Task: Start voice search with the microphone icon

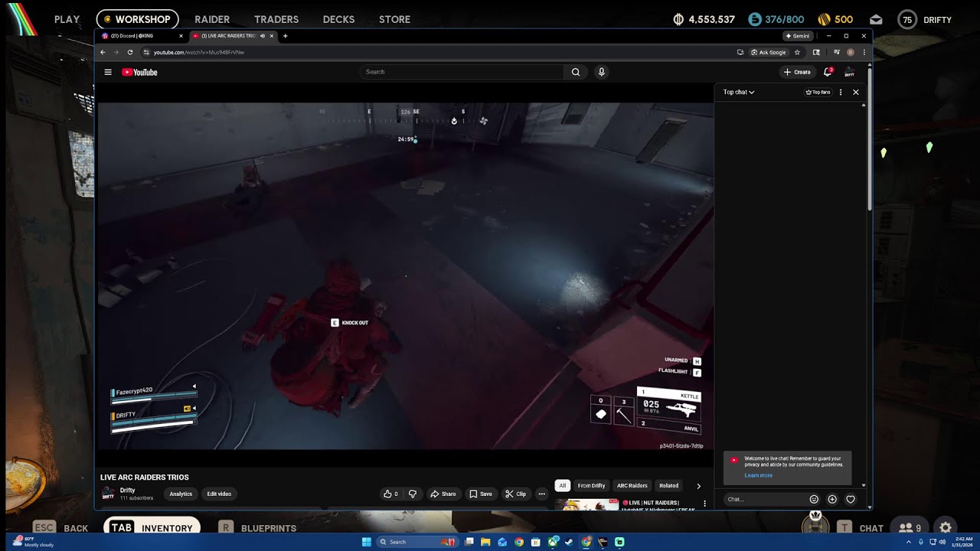Action: [x=602, y=72]
